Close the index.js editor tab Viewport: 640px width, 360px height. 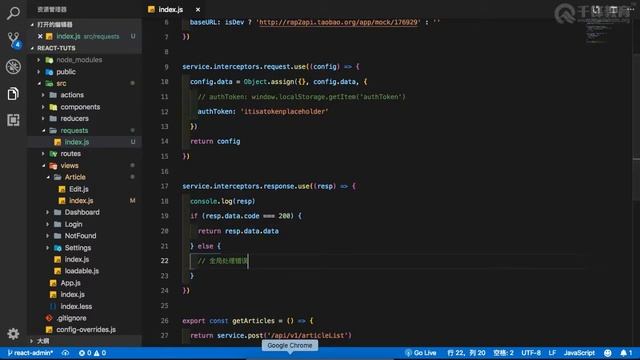198,9
